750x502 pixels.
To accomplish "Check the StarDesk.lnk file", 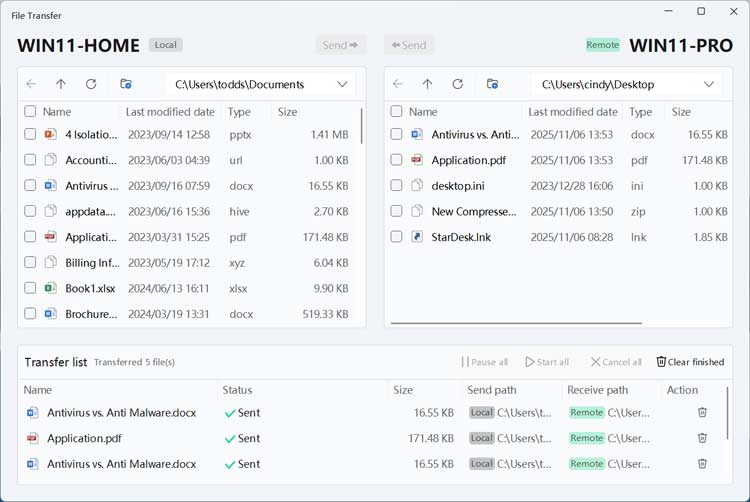I will [396, 237].
